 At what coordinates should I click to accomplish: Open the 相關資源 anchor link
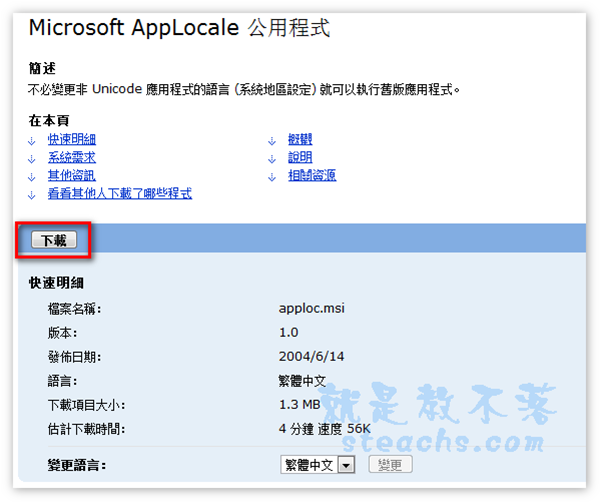pyautogui.click(x=312, y=175)
